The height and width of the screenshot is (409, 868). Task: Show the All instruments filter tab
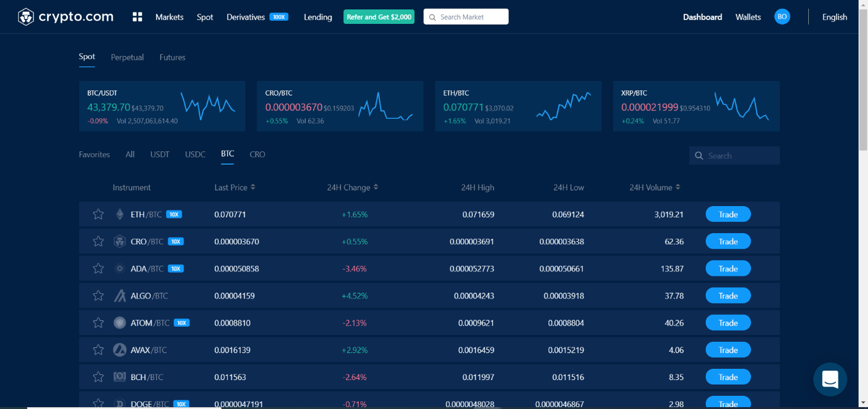pos(130,155)
